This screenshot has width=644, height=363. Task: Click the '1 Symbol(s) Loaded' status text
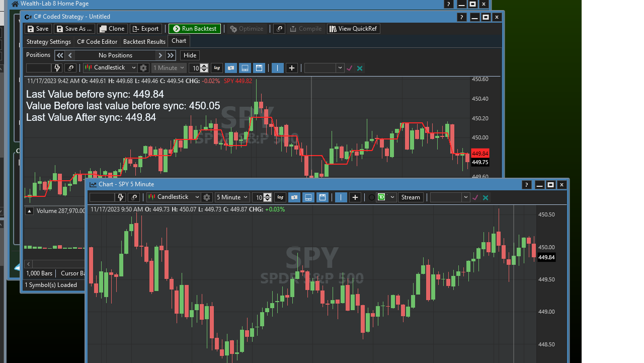pyautogui.click(x=51, y=285)
